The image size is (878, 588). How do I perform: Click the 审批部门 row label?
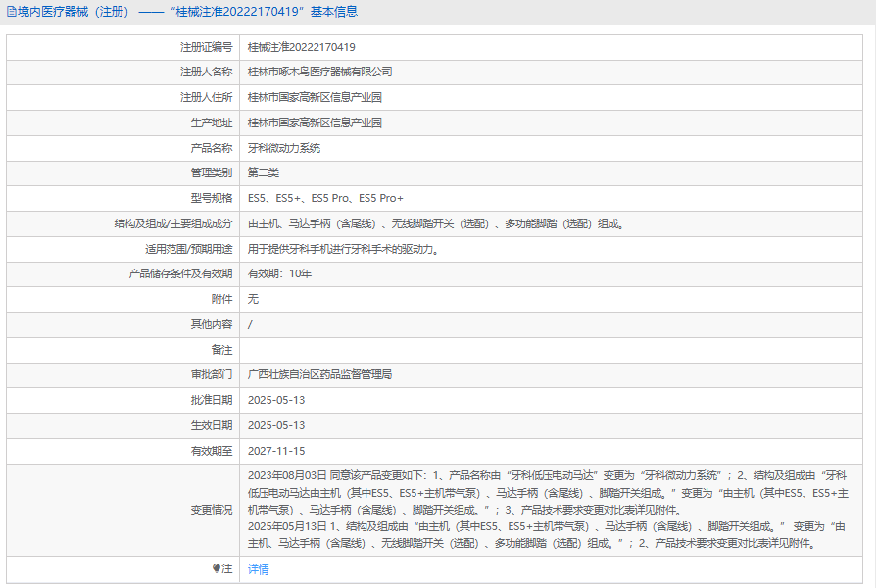211,374
